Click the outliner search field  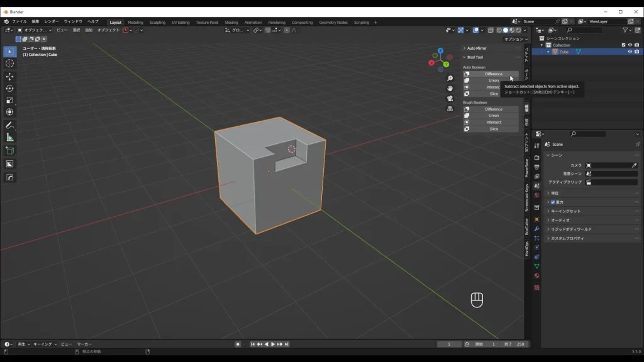pos(585,30)
